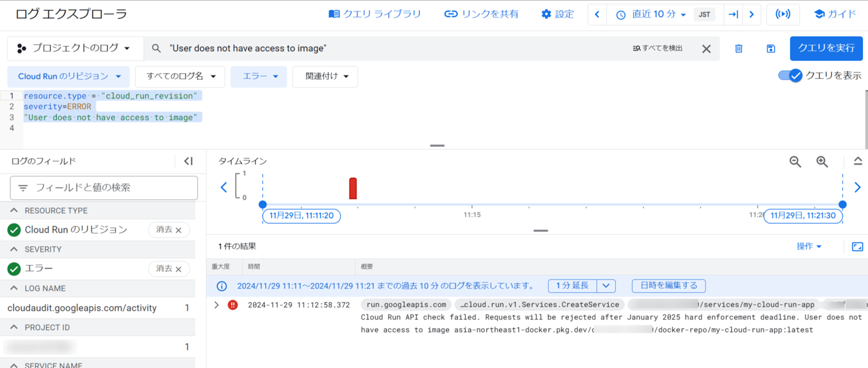The width and height of the screenshot is (868, 368).
Task: Pan timeline right with chevron
Action: (858, 187)
